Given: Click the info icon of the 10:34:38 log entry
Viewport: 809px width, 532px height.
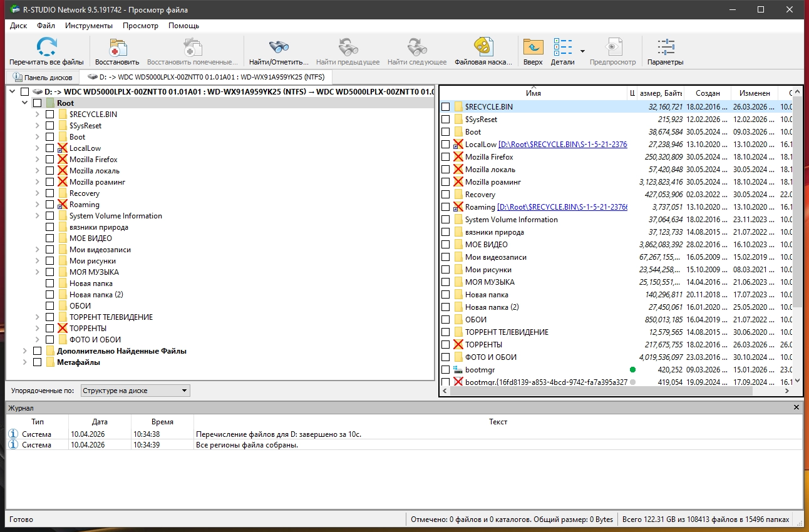Looking at the screenshot, I should 14,434.
